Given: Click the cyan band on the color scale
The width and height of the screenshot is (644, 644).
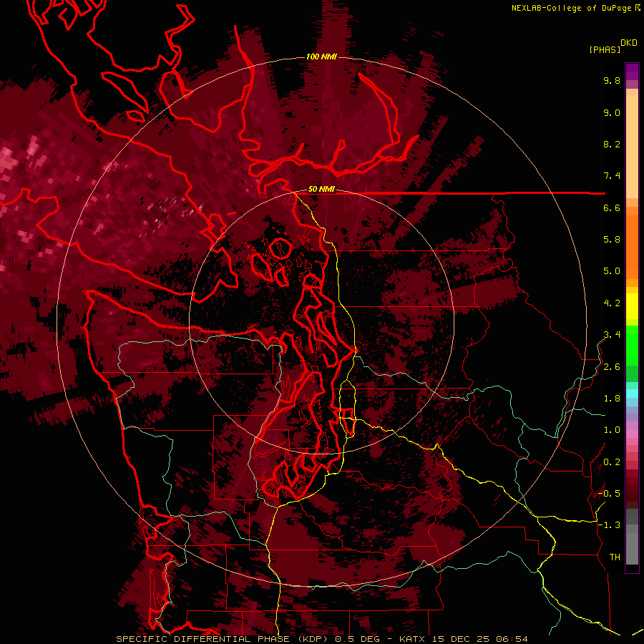Looking at the screenshot, I should pos(632,393).
